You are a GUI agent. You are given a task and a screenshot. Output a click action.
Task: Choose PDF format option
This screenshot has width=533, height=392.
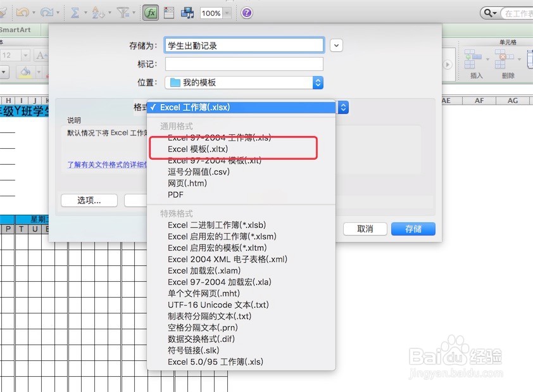point(241,195)
